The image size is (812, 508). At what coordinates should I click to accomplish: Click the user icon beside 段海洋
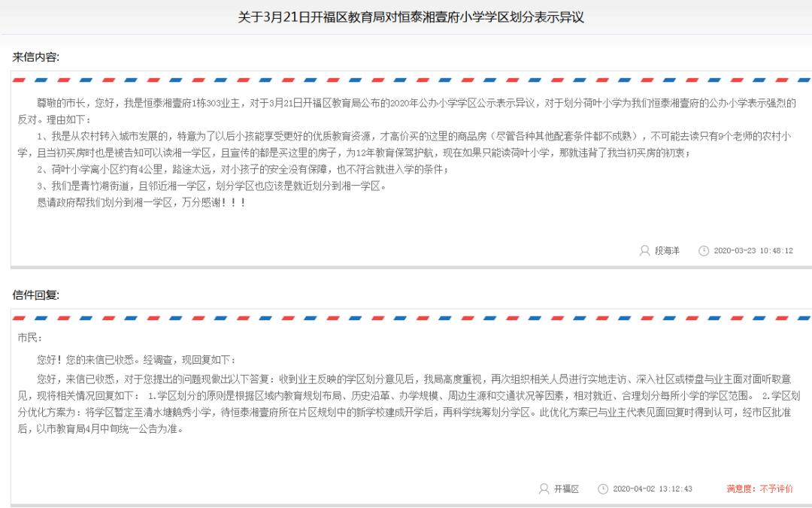(644, 251)
